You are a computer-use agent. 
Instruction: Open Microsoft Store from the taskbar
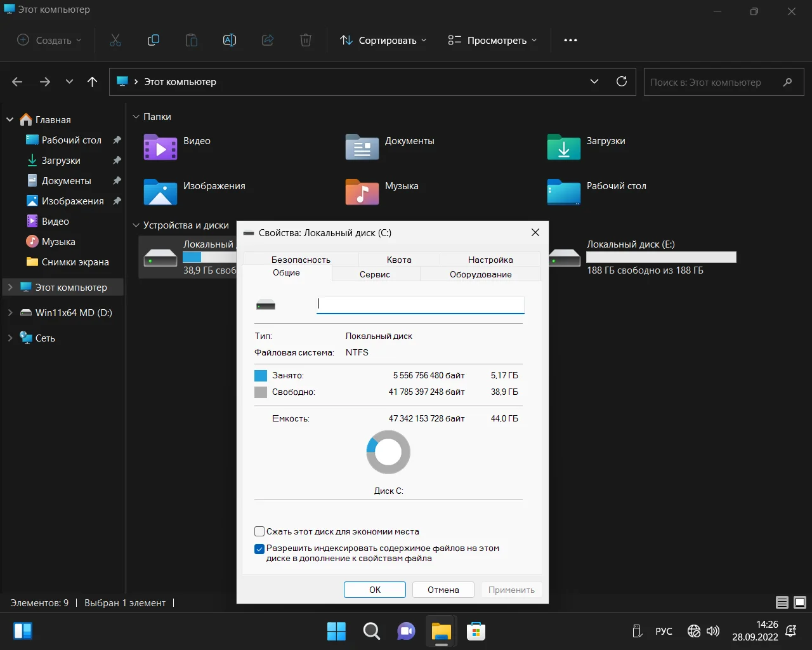[476, 631]
